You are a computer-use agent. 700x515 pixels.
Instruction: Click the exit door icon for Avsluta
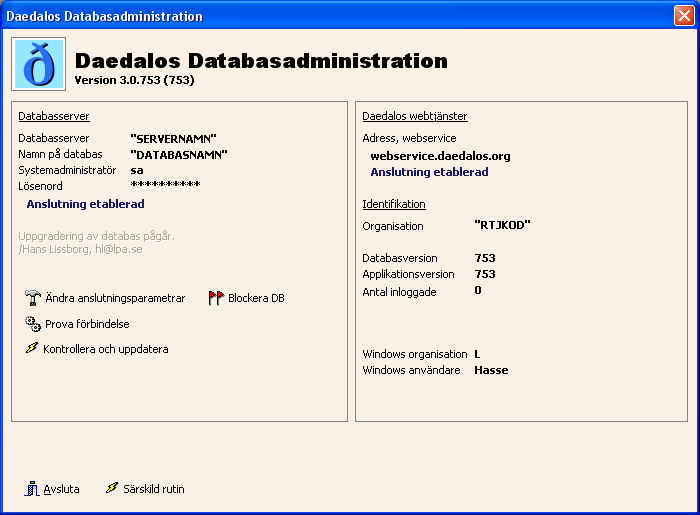[32, 489]
